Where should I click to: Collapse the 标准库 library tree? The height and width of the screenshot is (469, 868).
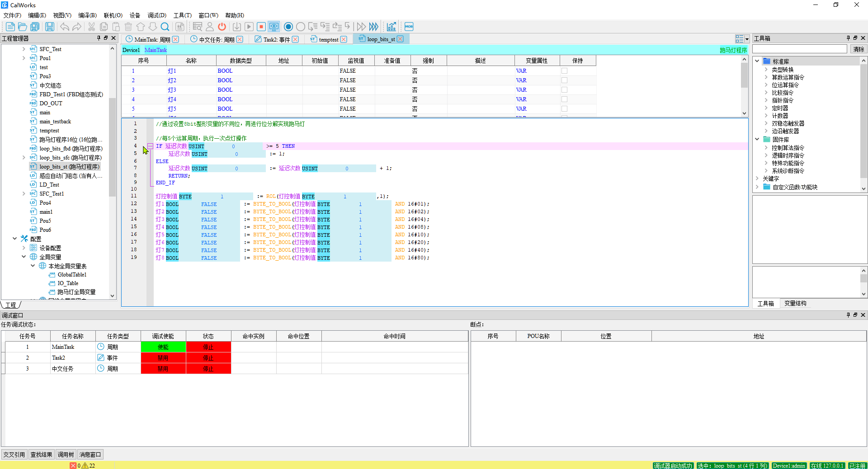[x=757, y=61]
